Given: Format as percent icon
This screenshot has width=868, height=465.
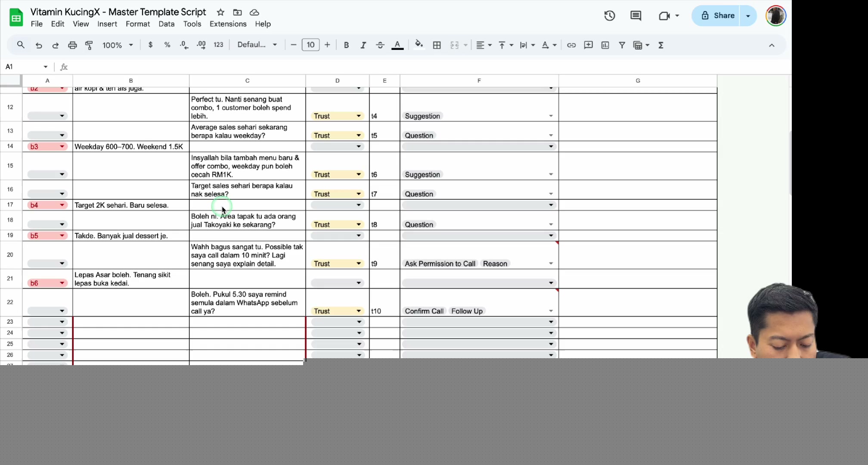Looking at the screenshot, I should tap(167, 45).
